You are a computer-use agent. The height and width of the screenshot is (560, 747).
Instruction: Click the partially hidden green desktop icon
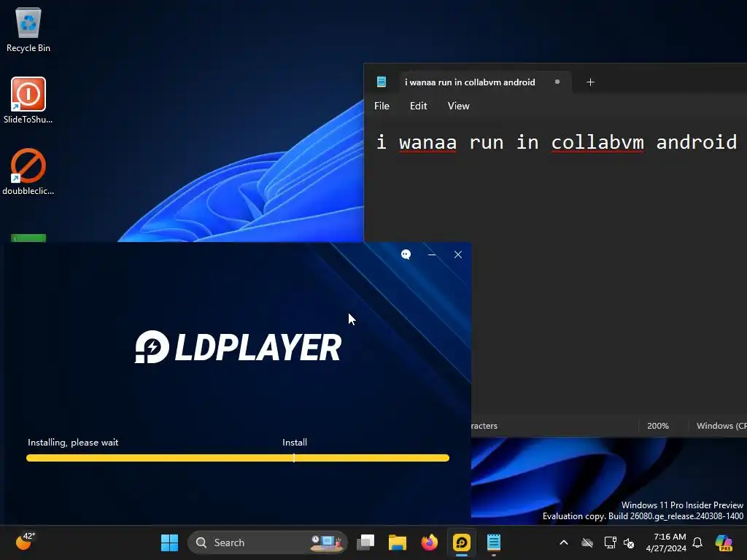click(28, 238)
